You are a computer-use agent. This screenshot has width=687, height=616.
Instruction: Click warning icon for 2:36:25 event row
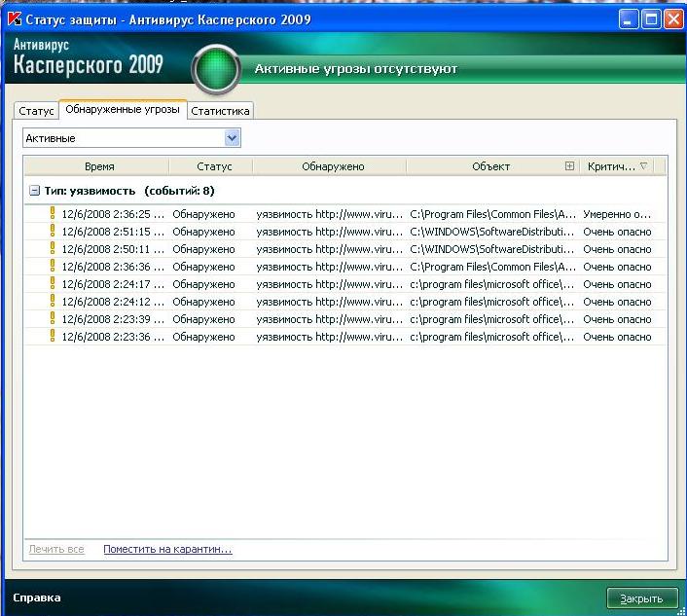point(53,213)
